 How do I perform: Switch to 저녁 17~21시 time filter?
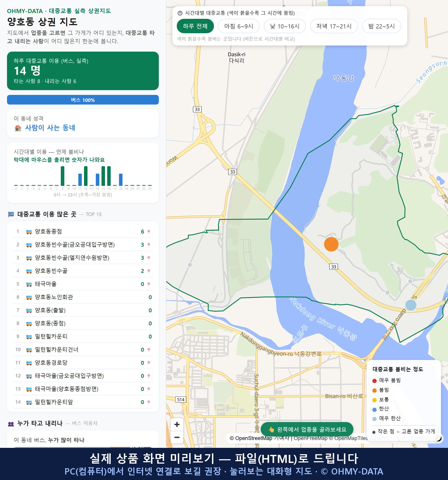click(334, 26)
